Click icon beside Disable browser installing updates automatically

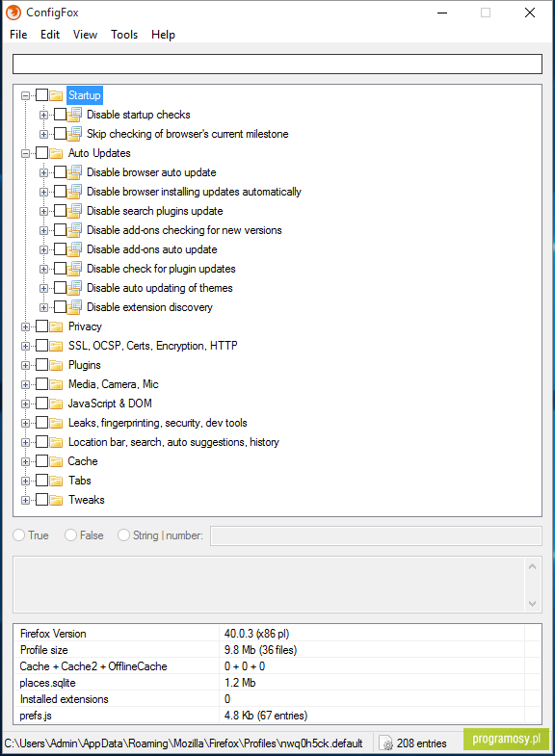[74, 192]
